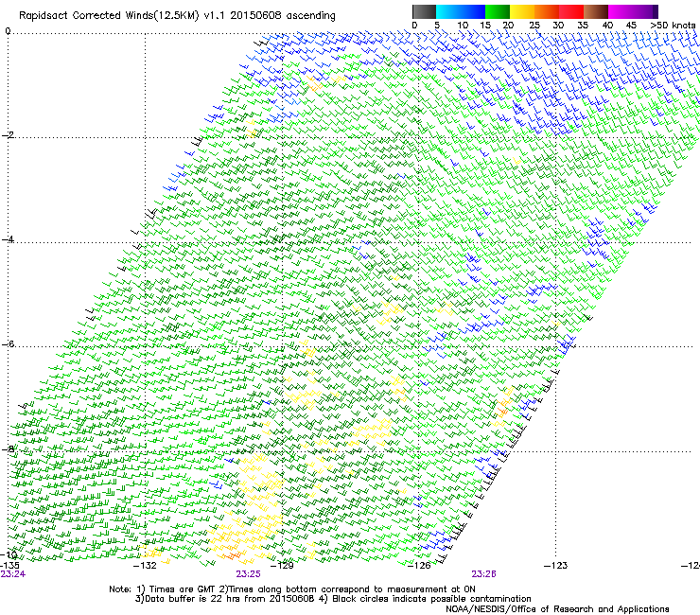
Task: Click the longitude label '-129'
Action: (282, 566)
